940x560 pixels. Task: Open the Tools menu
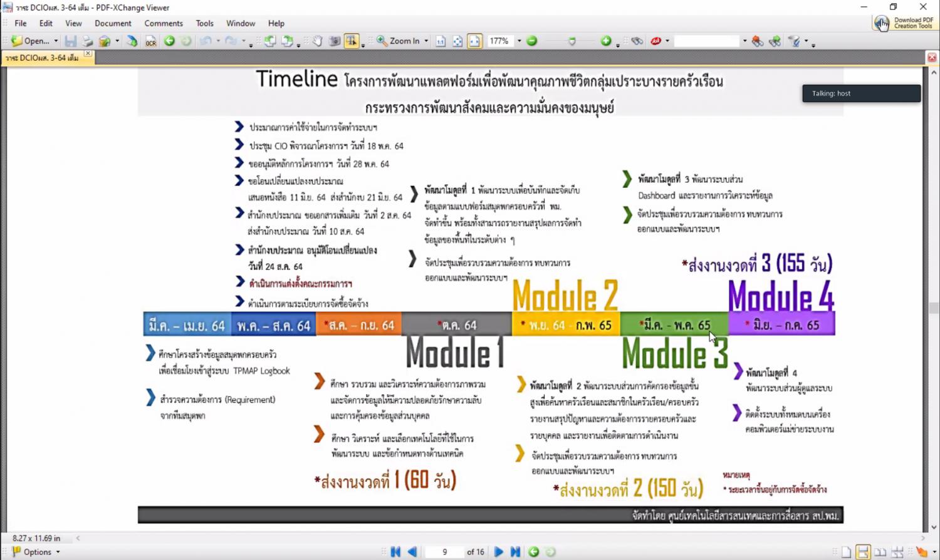pyautogui.click(x=204, y=23)
